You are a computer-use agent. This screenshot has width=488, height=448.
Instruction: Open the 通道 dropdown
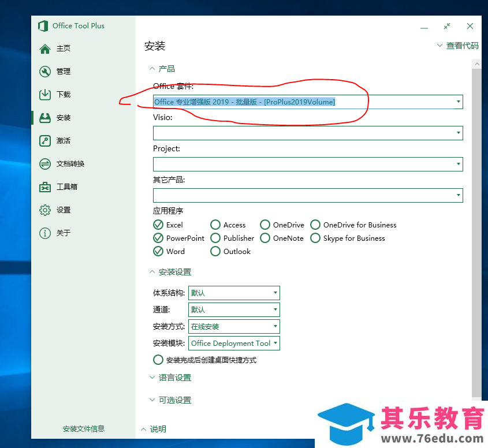(x=234, y=309)
